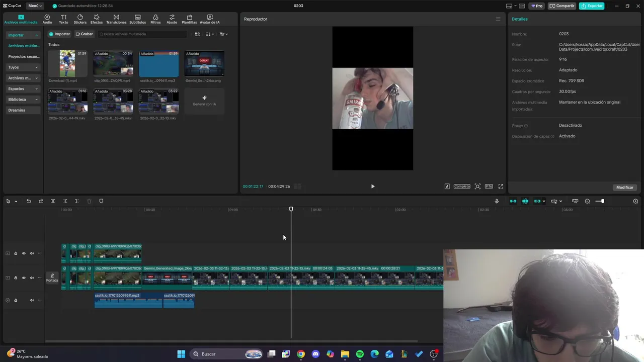Adjust the timeline zoom slider
Image resolution: width=644 pixels, height=362 pixels.
point(602,201)
